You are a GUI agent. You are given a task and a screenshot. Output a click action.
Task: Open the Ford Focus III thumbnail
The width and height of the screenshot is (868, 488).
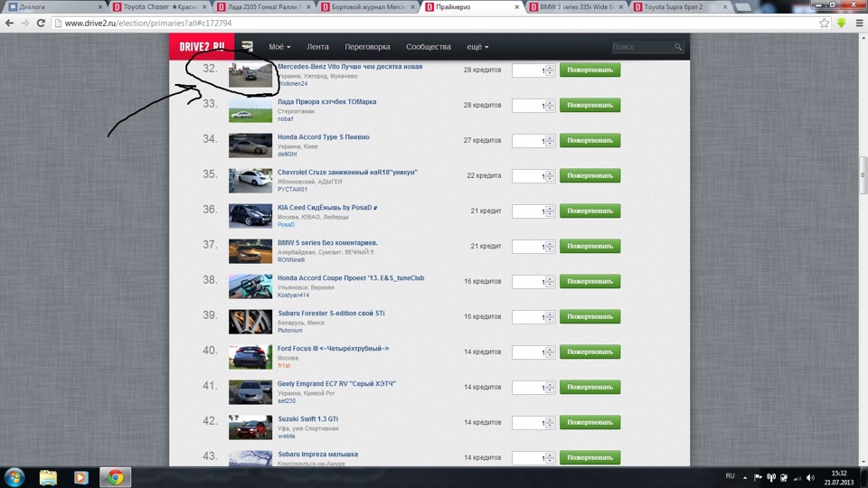(x=250, y=357)
